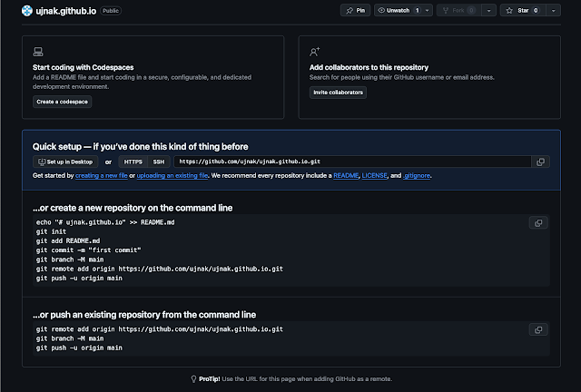Pin this repository with the Pin button
This screenshot has height=392, width=581.
tap(353, 11)
